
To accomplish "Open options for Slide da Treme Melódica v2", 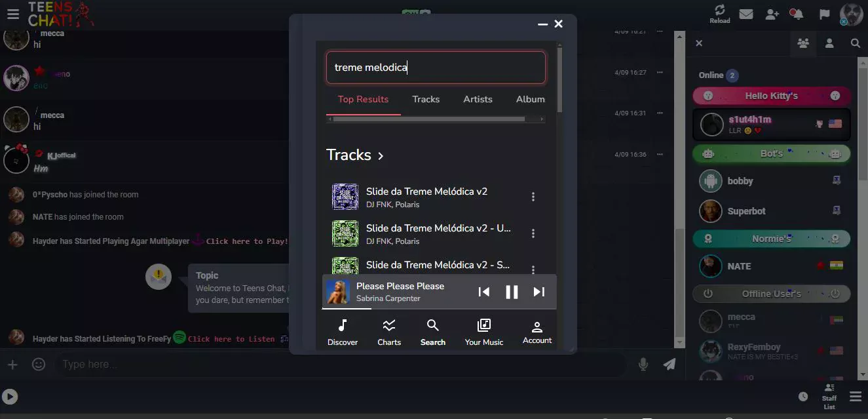I will (x=533, y=197).
